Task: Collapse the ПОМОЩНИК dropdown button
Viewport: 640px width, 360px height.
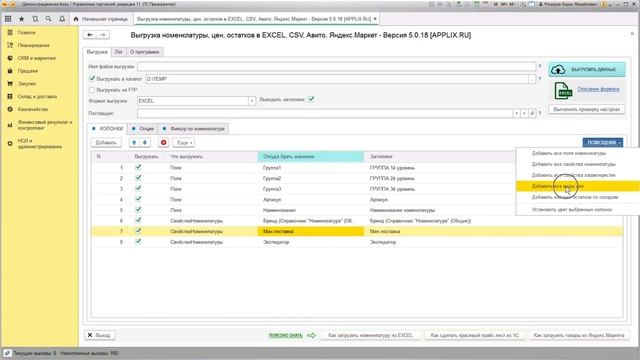Action: [602, 142]
